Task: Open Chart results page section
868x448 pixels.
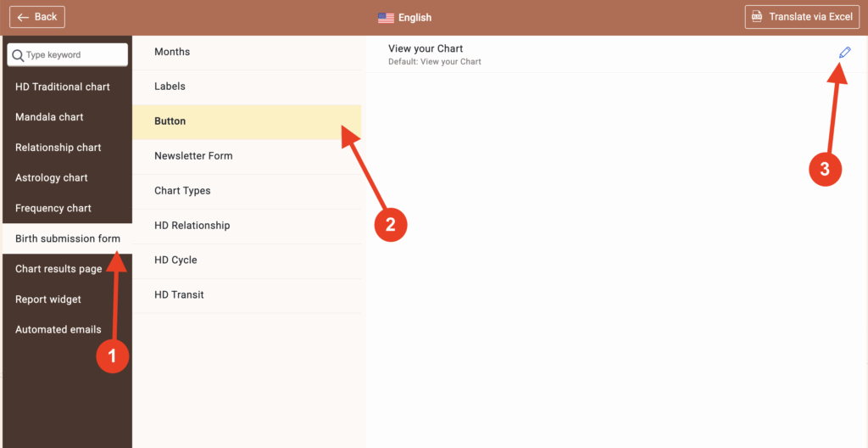Action: 58,269
